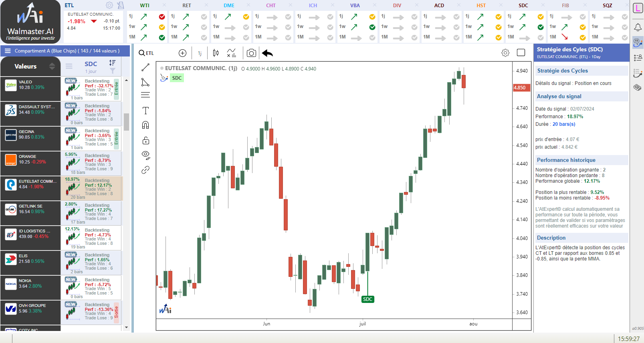
Task: Click the newspaper icon beside ETL header
Action: pyautogui.click(x=120, y=5)
